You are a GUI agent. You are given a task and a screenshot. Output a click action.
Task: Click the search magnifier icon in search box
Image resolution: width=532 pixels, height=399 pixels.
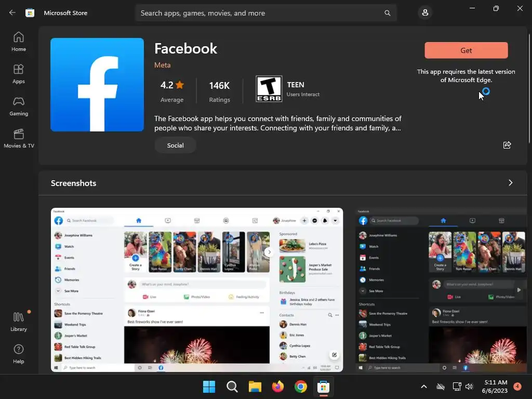pos(387,13)
